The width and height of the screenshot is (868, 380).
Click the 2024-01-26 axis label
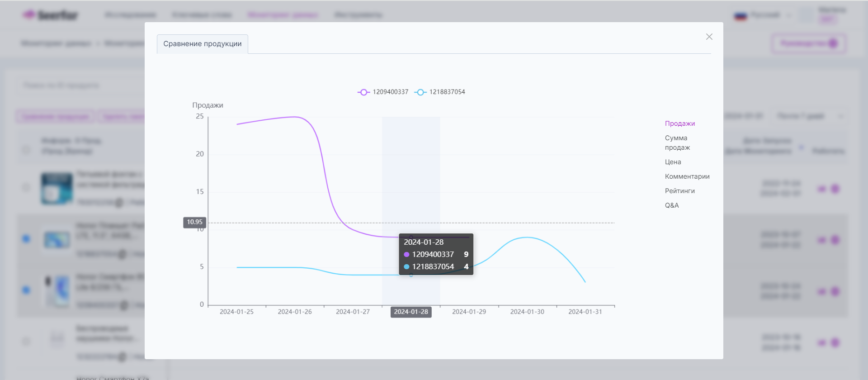(x=295, y=312)
